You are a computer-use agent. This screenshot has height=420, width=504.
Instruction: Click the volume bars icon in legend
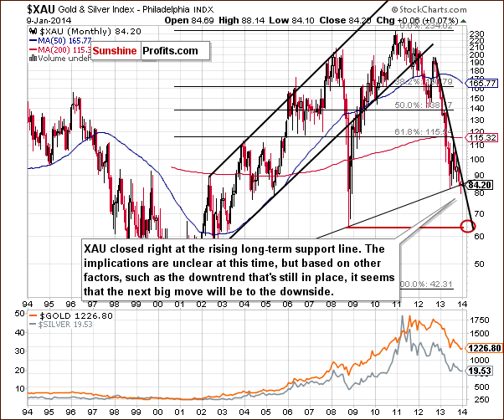click(33, 59)
